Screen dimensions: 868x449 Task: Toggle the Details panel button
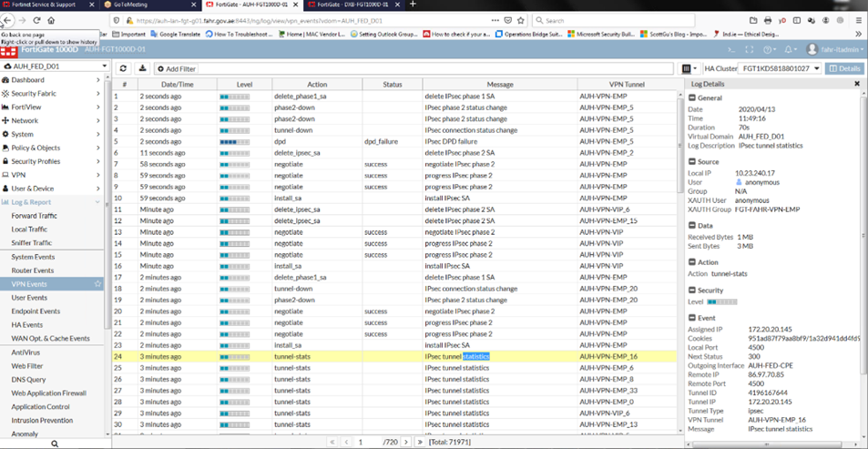[844, 68]
